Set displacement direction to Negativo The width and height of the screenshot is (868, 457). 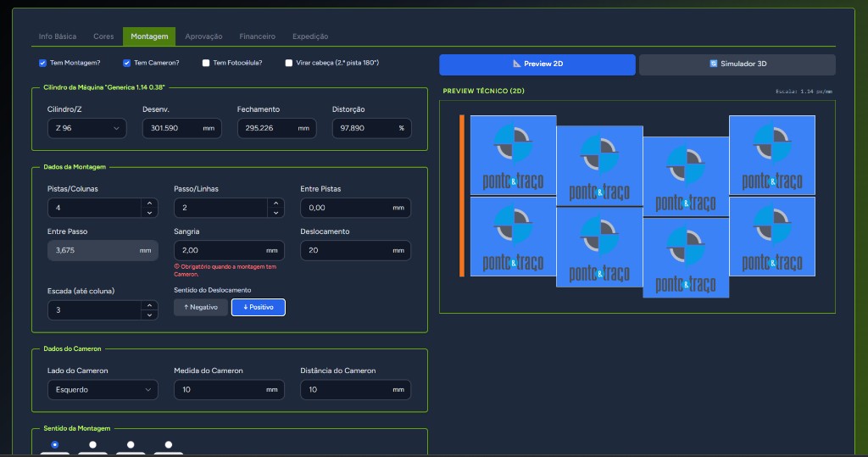201,308
